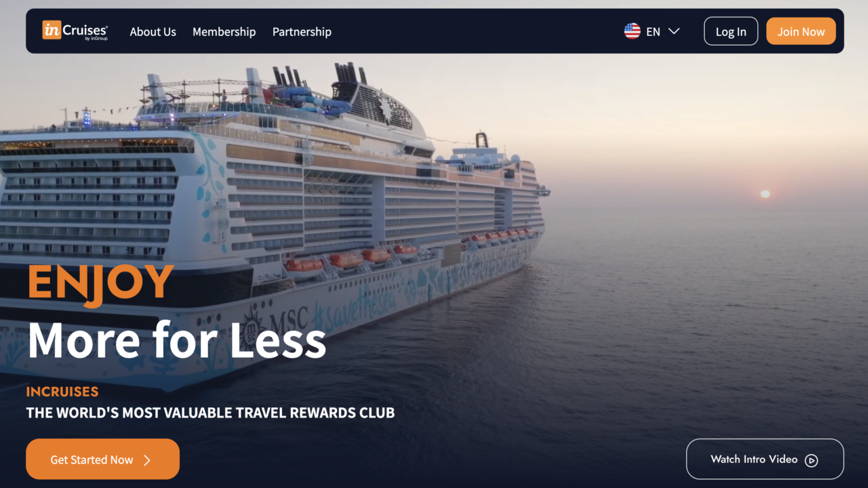Click the arrow icon inside Get Started Now

click(147, 460)
